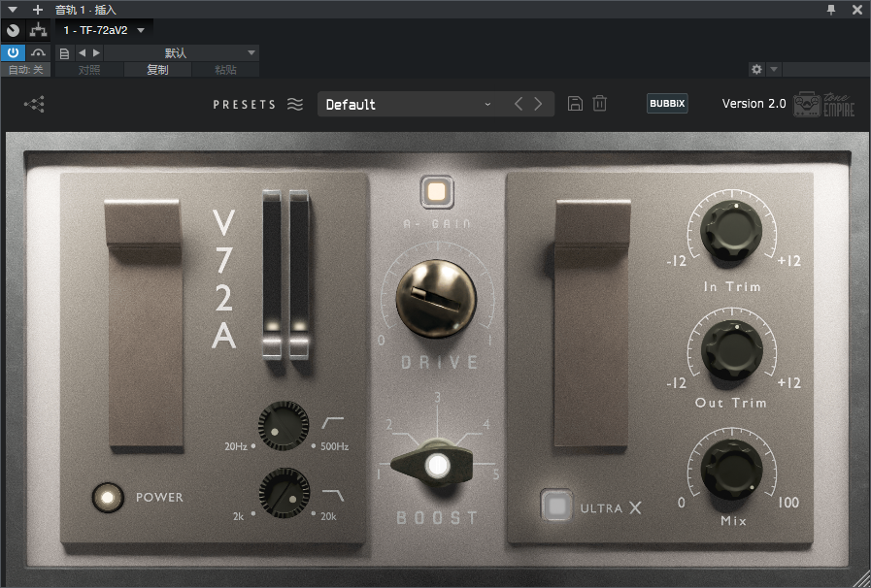
Task: Toggle the ULTRA X button
Action: tap(556, 506)
